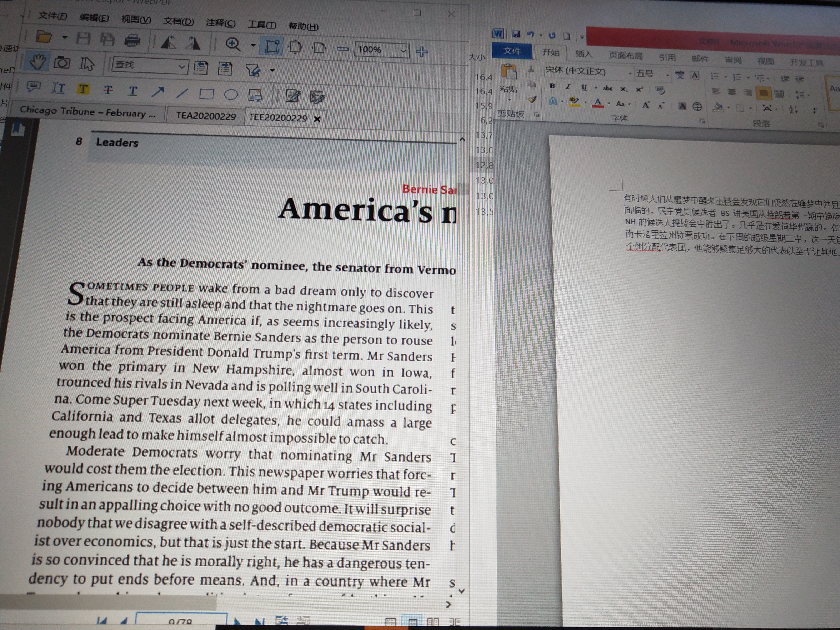This screenshot has height=630, width=840.
Task: Expand the 宋体 font name dropdown
Action: pos(630,74)
